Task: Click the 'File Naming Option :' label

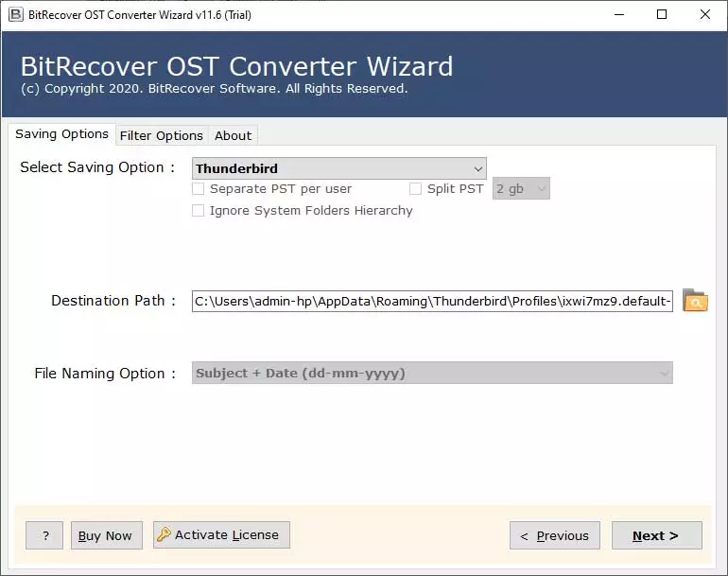Action: coord(105,374)
